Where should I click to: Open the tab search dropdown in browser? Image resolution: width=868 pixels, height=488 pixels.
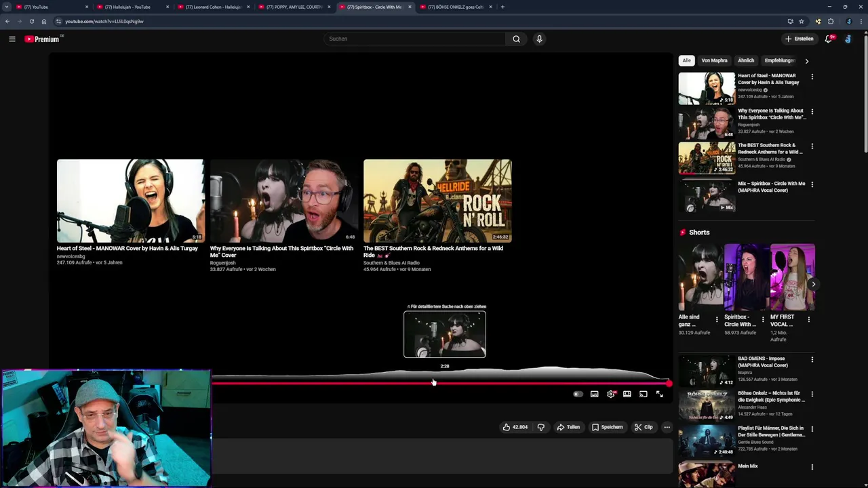click(7, 7)
